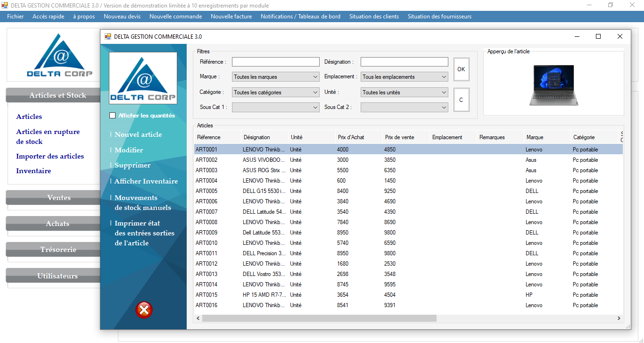
Task: Open the Sous Cat 2 dropdown
Action: (405, 107)
